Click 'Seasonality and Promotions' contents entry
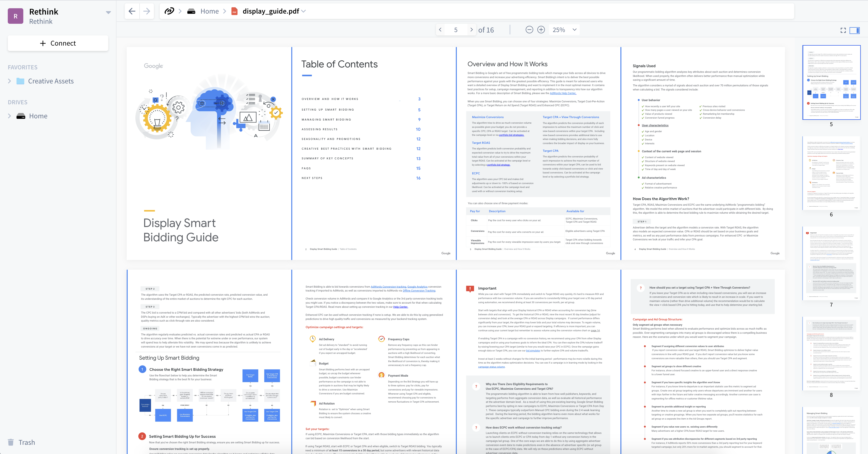868x454 pixels. (x=331, y=139)
